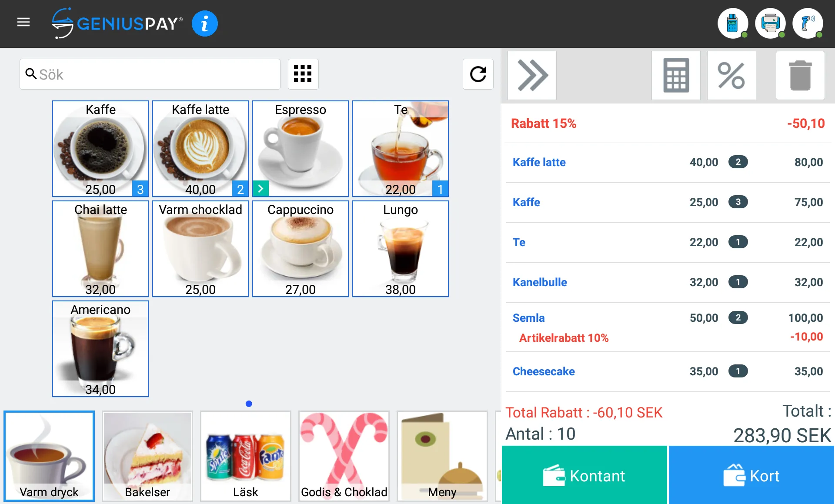835x504 pixels.
Task: Click the Sök search field
Action: click(x=150, y=74)
